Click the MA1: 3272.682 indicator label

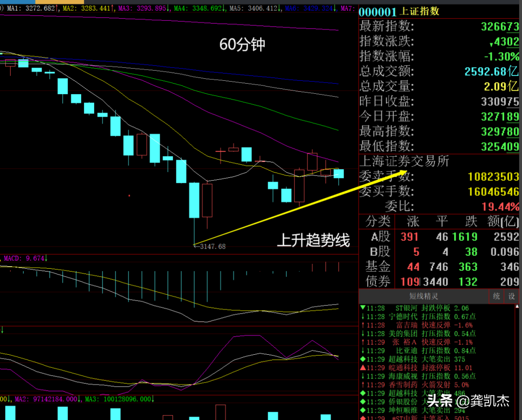[33, 8]
